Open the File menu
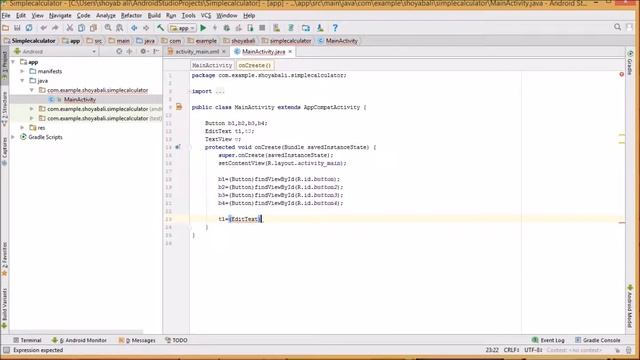Viewport: 640px width, 360px height. pyautogui.click(x=6, y=16)
